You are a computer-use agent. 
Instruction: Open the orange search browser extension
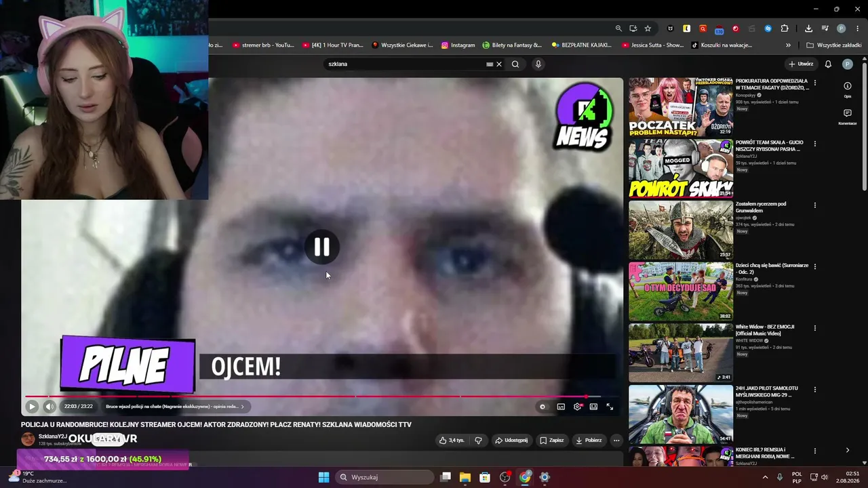pyautogui.click(x=703, y=28)
